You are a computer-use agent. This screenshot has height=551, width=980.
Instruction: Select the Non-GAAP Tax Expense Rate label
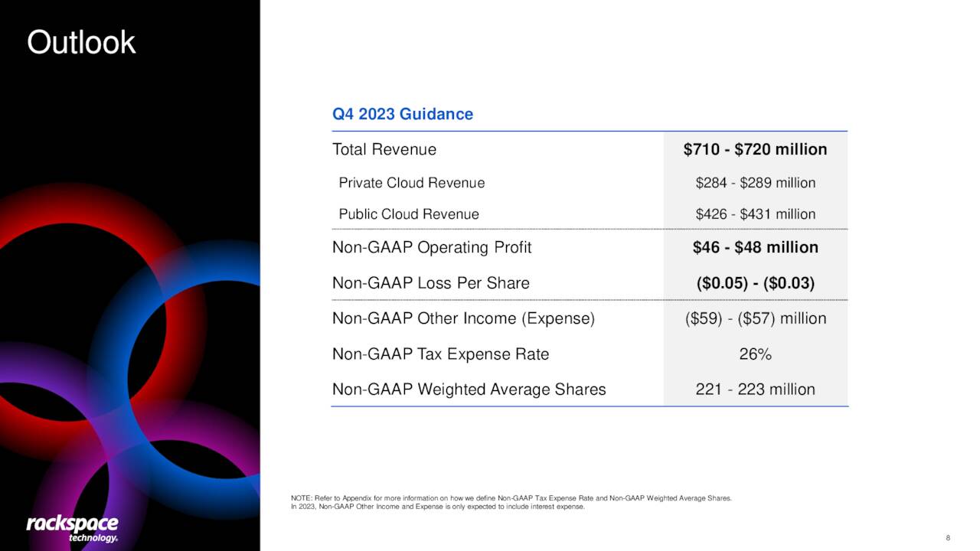[440, 354]
